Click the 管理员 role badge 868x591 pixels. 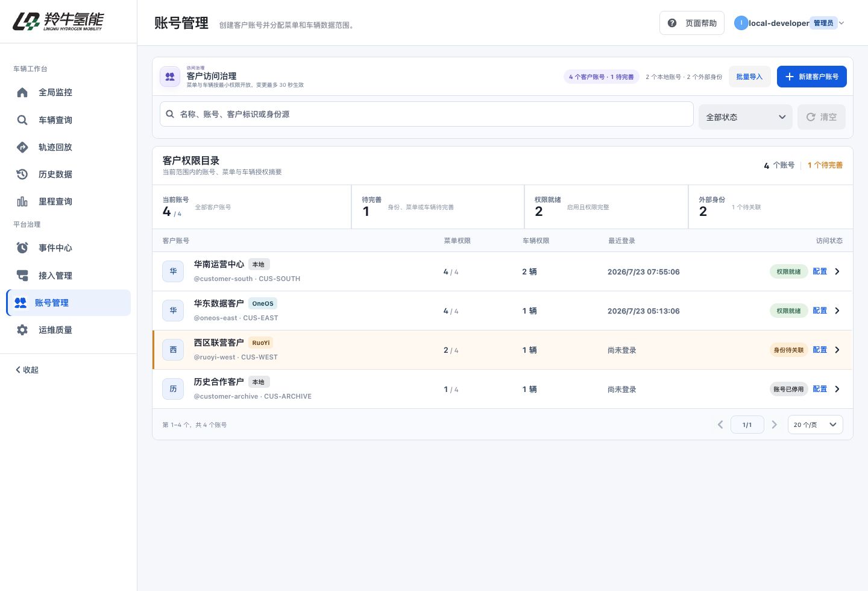click(x=823, y=23)
